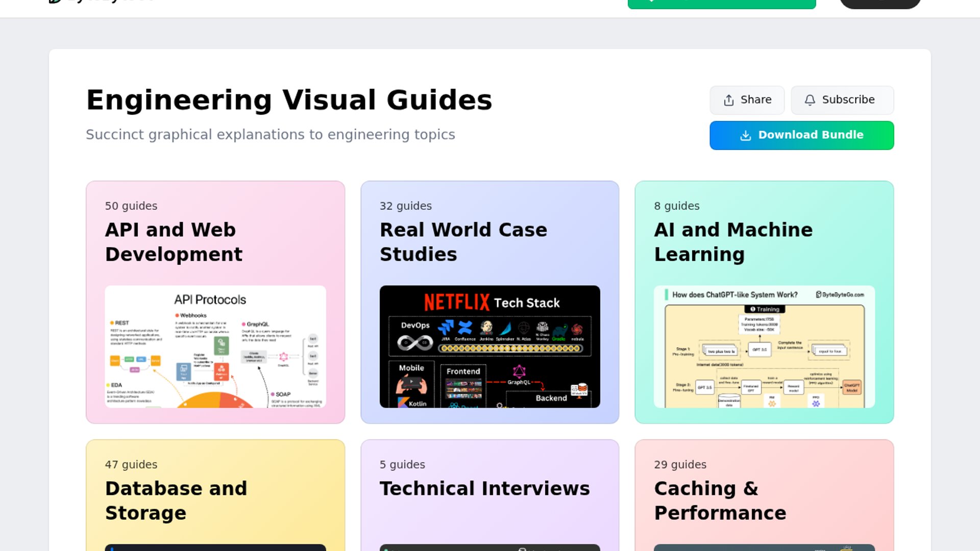Open the ChatGPT-like system diagram thumbnail

764,346
